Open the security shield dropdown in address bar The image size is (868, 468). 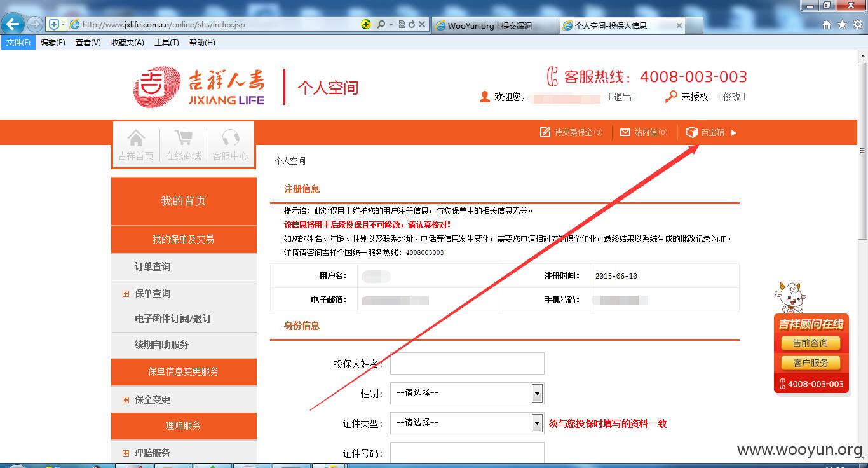point(62,24)
